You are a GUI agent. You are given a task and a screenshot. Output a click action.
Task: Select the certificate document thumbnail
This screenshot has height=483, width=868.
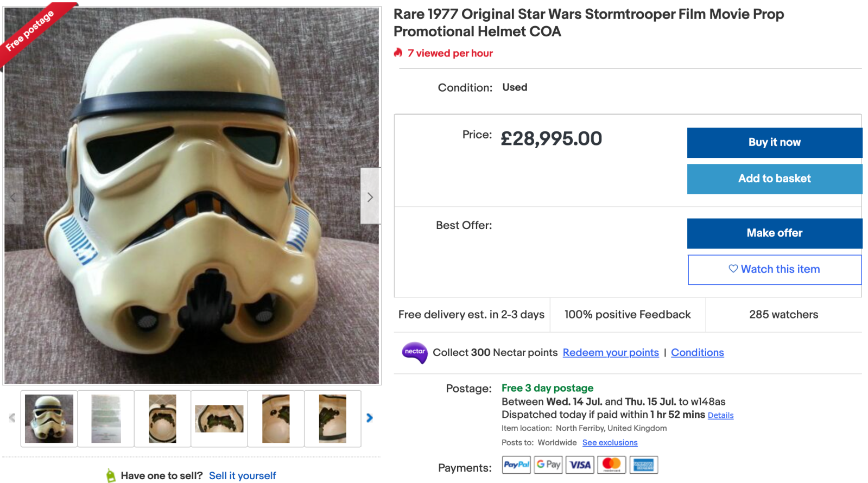[x=106, y=418]
